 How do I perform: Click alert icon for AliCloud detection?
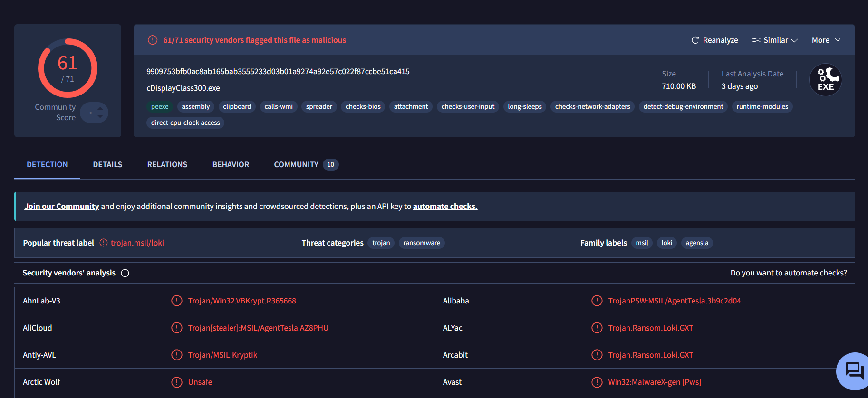[x=177, y=328]
